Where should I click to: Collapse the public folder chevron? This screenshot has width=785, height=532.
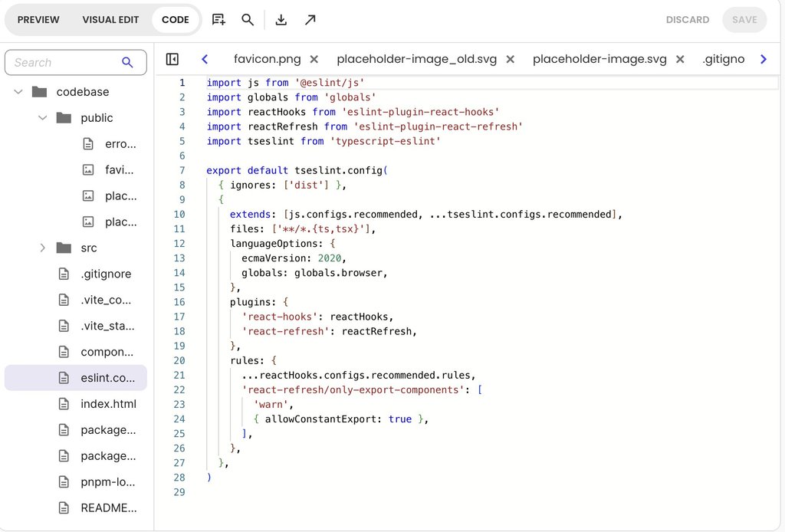[x=43, y=117]
